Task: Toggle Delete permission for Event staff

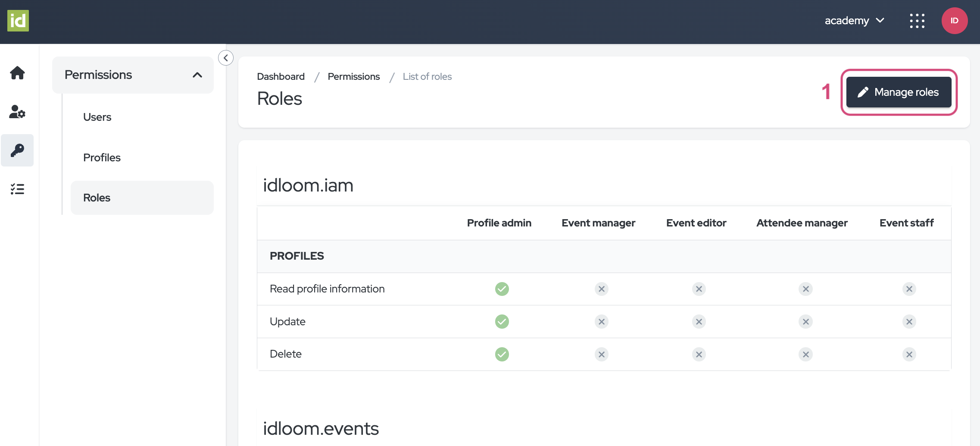Action: 909,354
